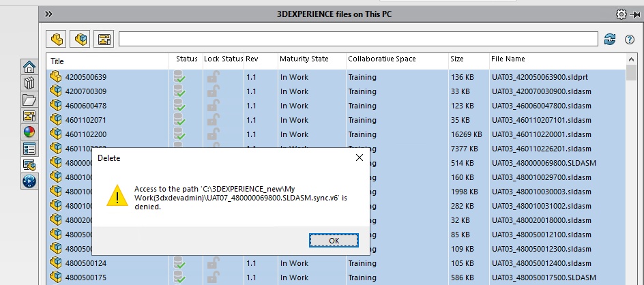The width and height of the screenshot is (644, 285).
Task: Close the Delete error dialog
Action: [360, 157]
